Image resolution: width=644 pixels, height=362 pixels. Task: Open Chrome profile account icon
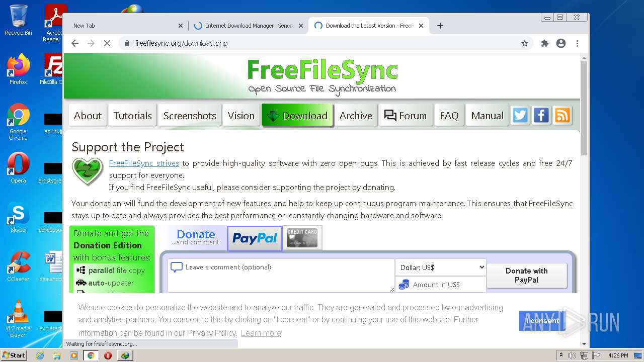[561, 43]
